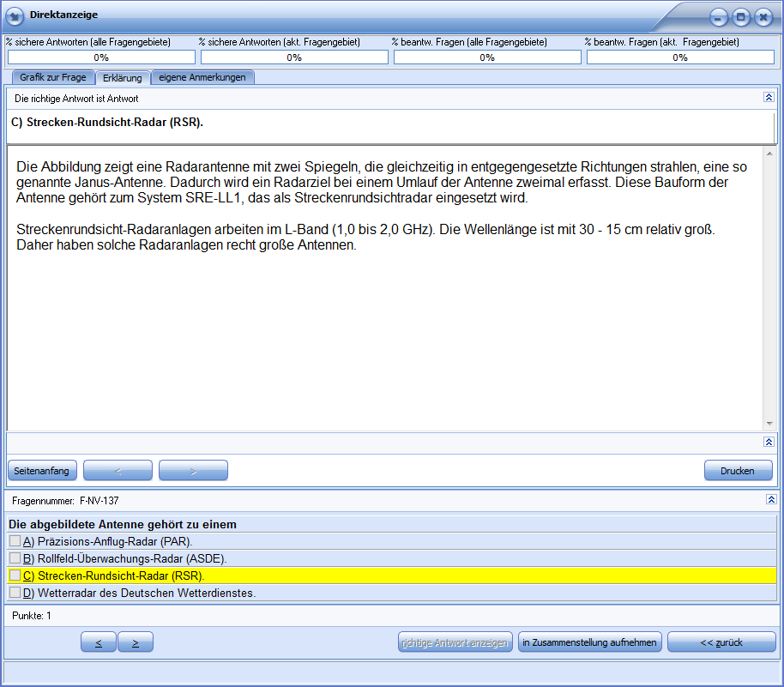Screen dimensions: 784x687
Task: Click the explanation scrollbar down arrow
Action: (x=769, y=424)
